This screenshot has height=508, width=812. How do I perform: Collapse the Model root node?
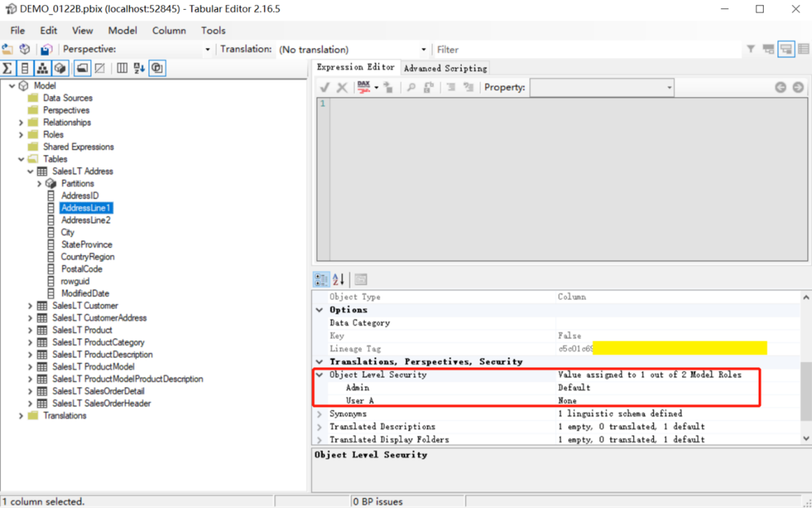(12, 86)
